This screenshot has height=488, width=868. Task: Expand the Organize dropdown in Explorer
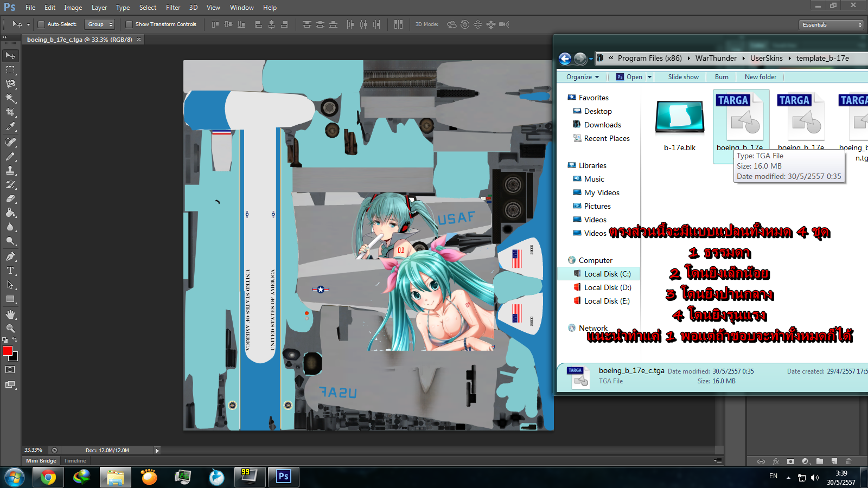[582, 77]
